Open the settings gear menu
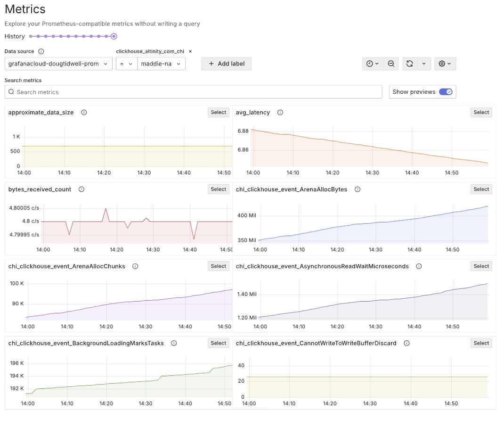 point(442,63)
